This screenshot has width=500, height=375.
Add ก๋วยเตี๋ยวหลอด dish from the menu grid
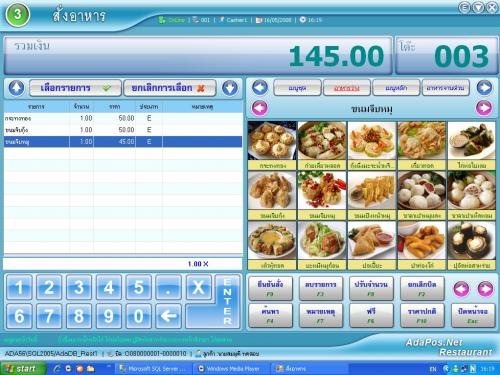click(x=322, y=145)
